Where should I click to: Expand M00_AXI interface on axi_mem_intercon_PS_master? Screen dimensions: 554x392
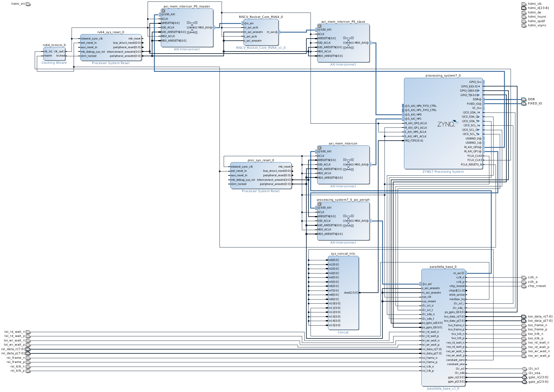click(211, 28)
